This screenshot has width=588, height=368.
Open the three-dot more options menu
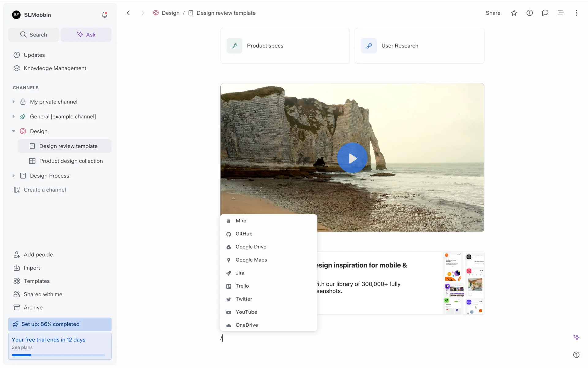pyautogui.click(x=576, y=13)
